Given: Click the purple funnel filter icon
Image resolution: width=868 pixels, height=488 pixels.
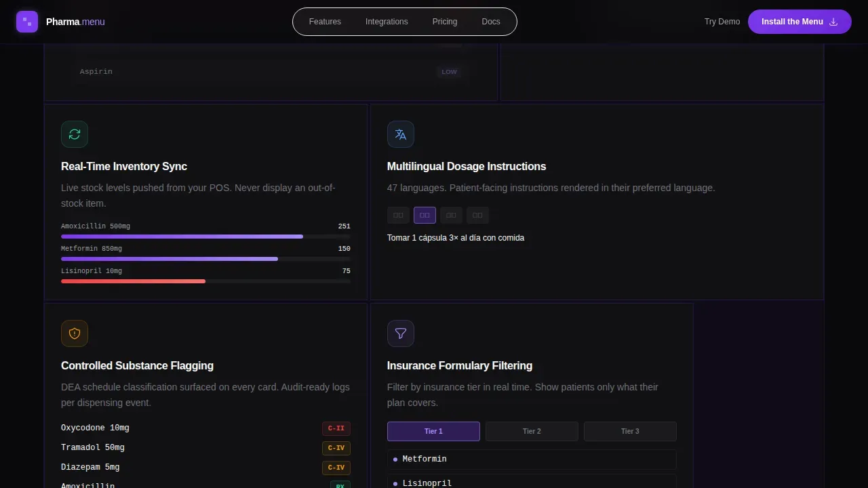Looking at the screenshot, I should tap(401, 333).
